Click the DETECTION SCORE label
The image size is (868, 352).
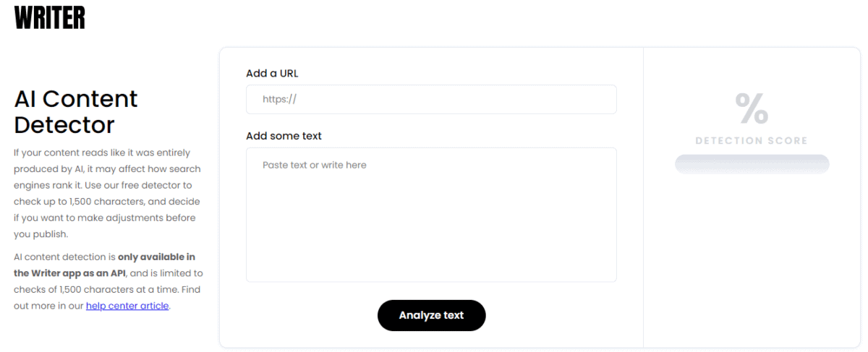[752, 141]
